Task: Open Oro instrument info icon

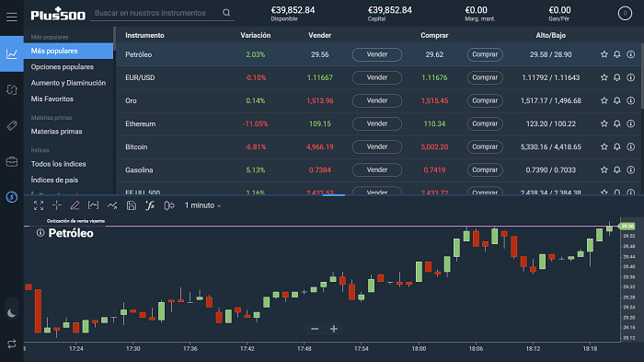Action: click(x=630, y=100)
